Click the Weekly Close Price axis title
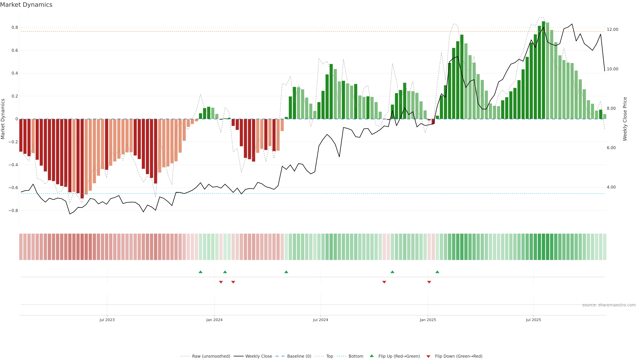The height and width of the screenshot is (362, 644). click(625, 119)
